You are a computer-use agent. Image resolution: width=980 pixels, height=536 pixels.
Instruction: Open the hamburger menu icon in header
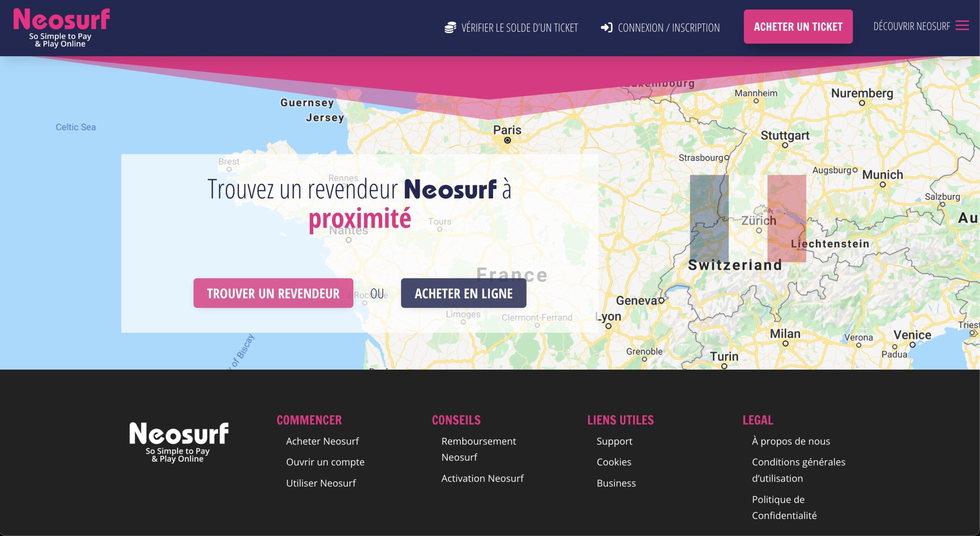click(962, 26)
